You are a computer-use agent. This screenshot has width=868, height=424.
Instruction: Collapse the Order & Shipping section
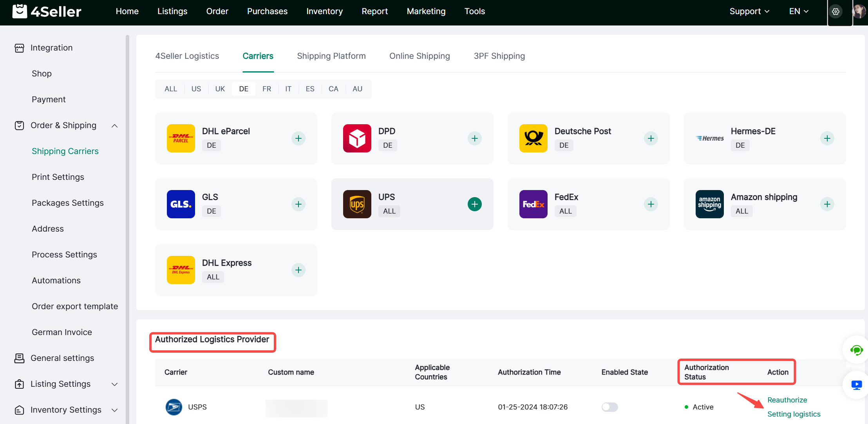[114, 126]
